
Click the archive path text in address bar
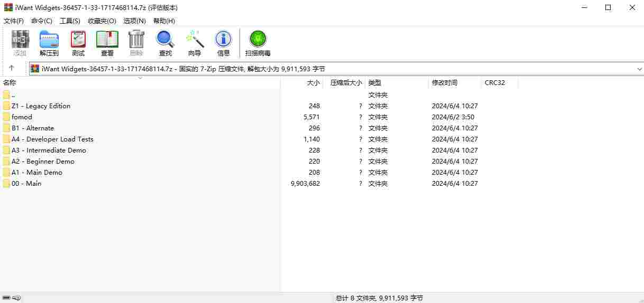[183, 69]
